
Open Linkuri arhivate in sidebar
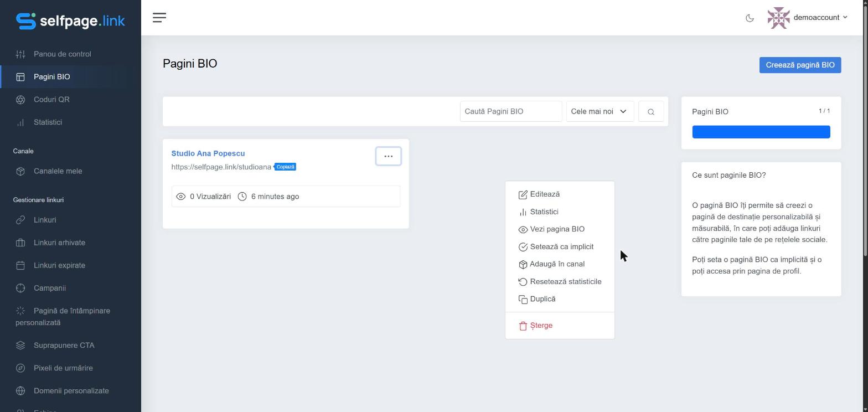[70, 243]
